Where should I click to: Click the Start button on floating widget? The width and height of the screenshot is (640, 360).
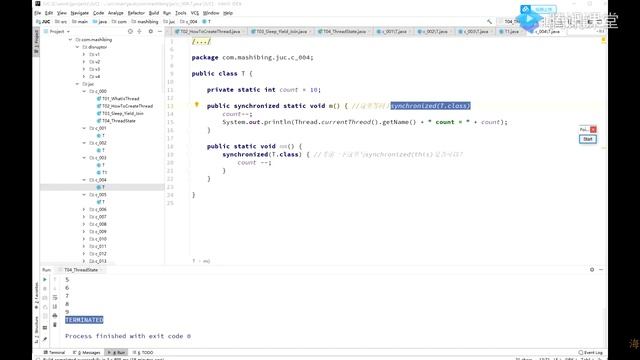point(588,139)
